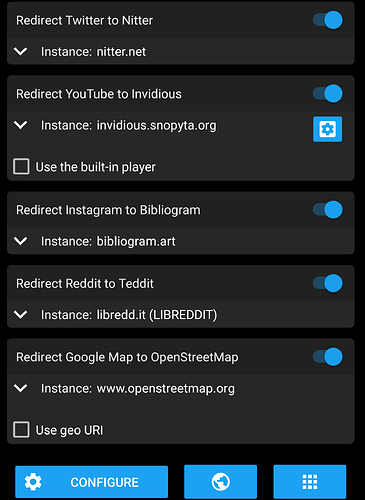The image size is (365, 500).
Task: Expand the Teddit instance chevron
Action: [21, 314]
